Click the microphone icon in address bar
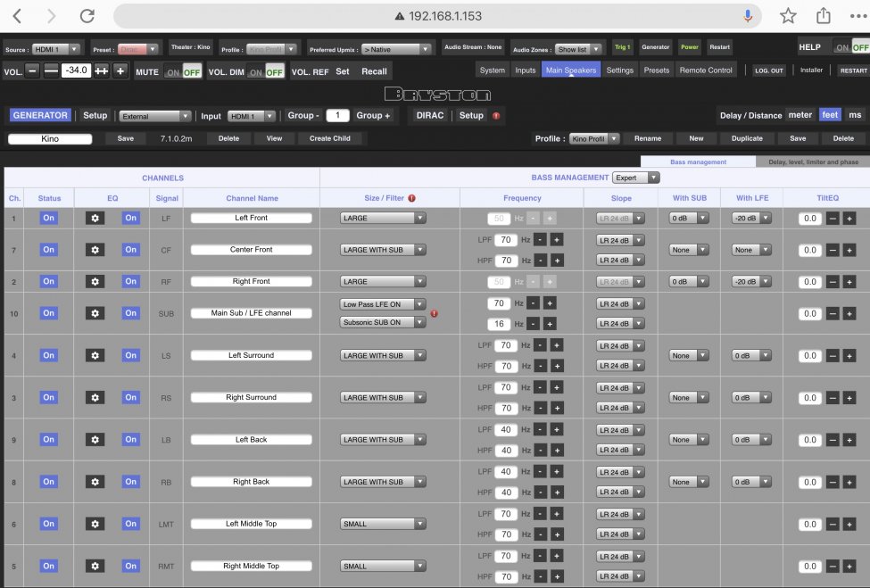 point(748,16)
